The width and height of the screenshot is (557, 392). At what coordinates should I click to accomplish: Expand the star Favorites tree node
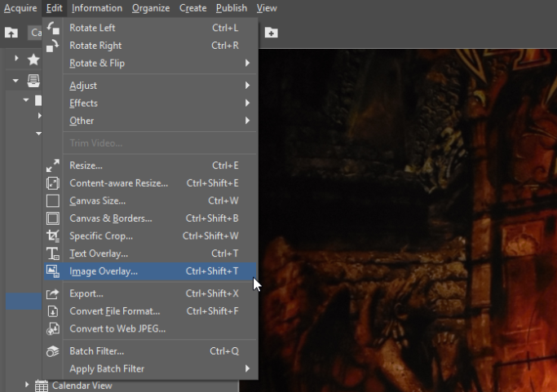[16, 58]
